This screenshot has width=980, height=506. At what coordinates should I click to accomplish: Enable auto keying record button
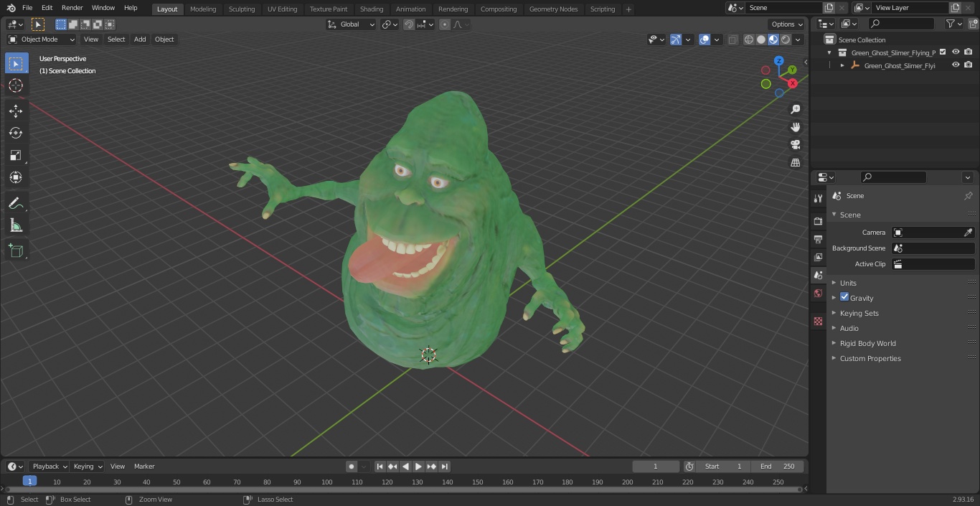coord(352,467)
